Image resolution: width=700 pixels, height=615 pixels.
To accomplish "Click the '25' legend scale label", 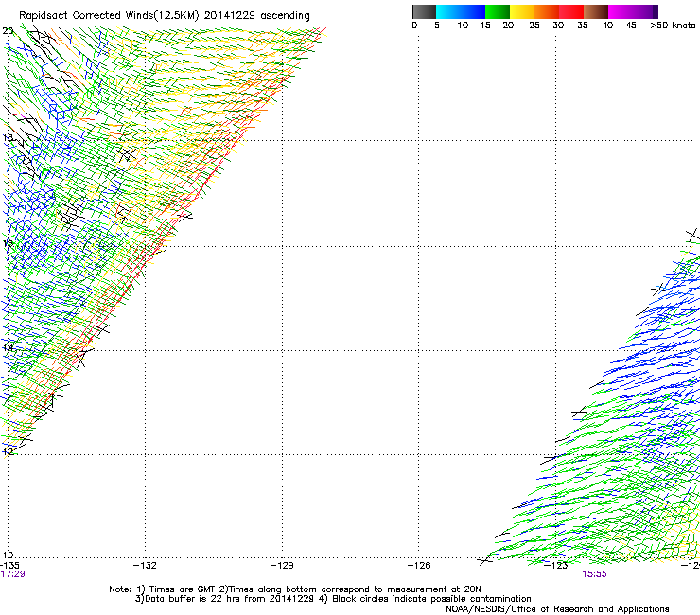I will coord(534,26).
